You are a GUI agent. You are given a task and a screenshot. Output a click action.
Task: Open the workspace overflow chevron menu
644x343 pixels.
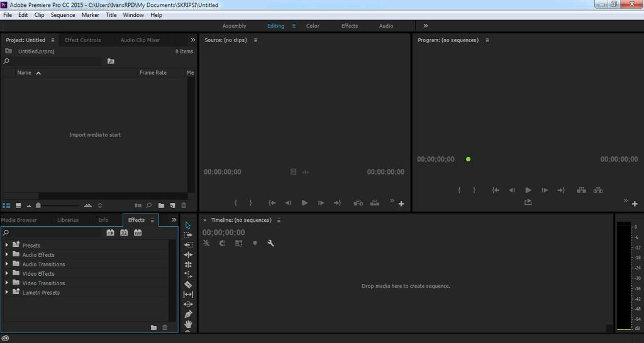(426, 26)
